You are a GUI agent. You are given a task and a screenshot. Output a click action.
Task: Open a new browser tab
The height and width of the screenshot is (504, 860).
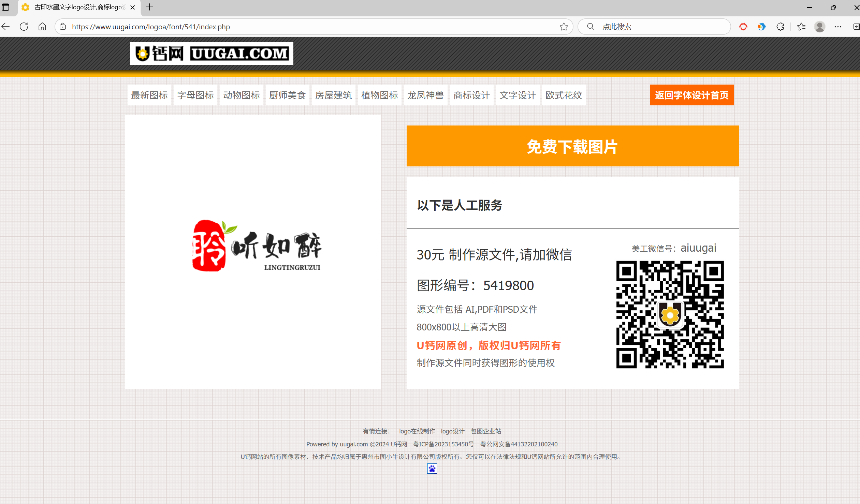pyautogui.click(x=149, y=7)
